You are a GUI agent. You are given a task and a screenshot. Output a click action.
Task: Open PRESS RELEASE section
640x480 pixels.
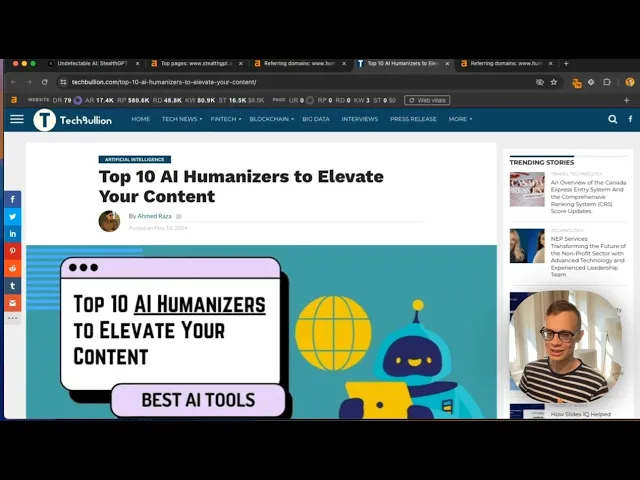click(413, 119)
